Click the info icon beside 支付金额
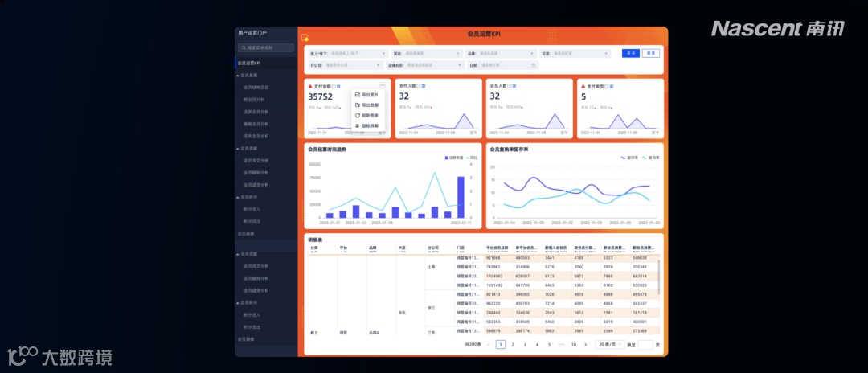 click(334, 86)
